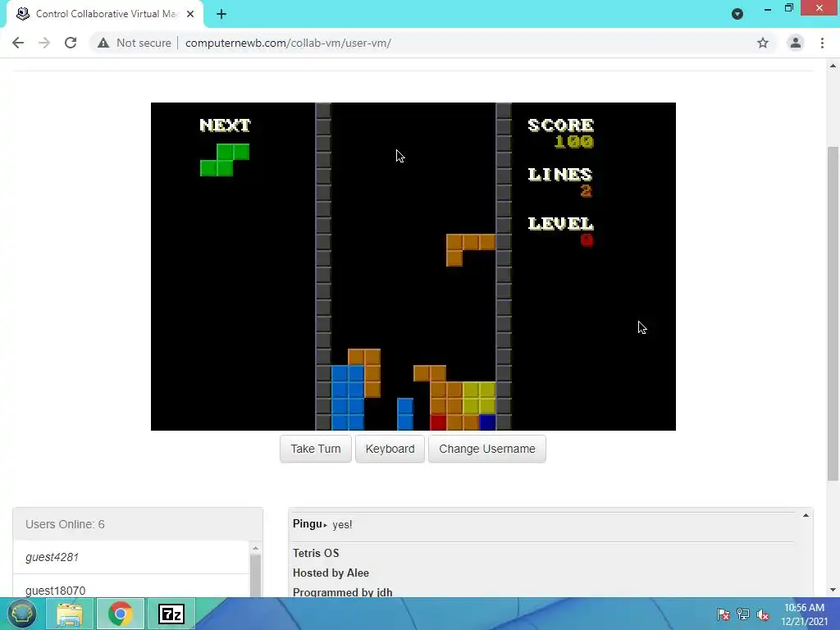The image size is (840, 630).
Task: Click the Action Center flag tray icon
Action: click(724, 614)
